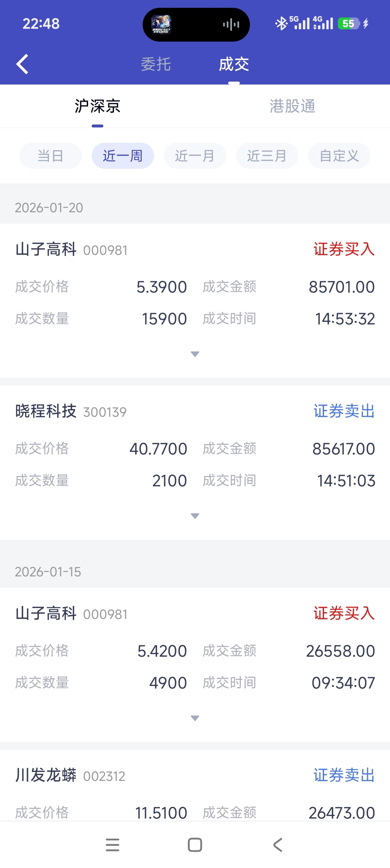Tap the Bluetooth icon in status bar
Viewport: 390px width, 868px height.
(x=281, y=24)
